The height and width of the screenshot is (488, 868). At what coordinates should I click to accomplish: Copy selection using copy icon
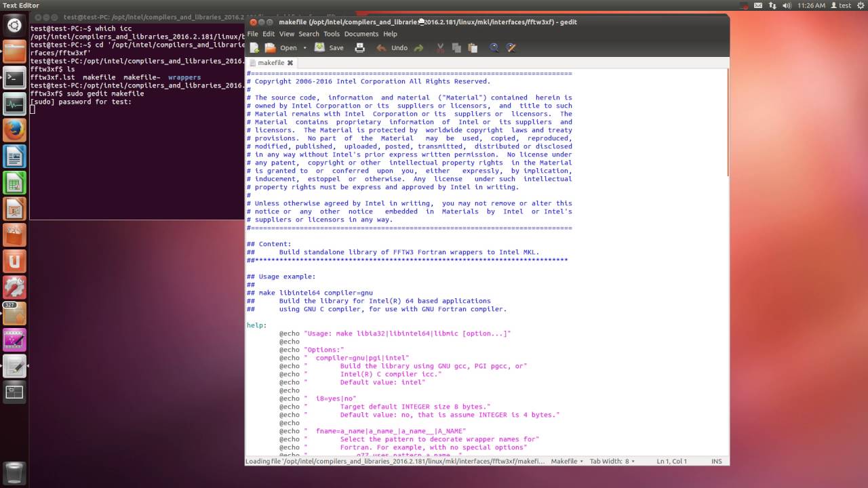pyautogui.click(x=456, y=48)
